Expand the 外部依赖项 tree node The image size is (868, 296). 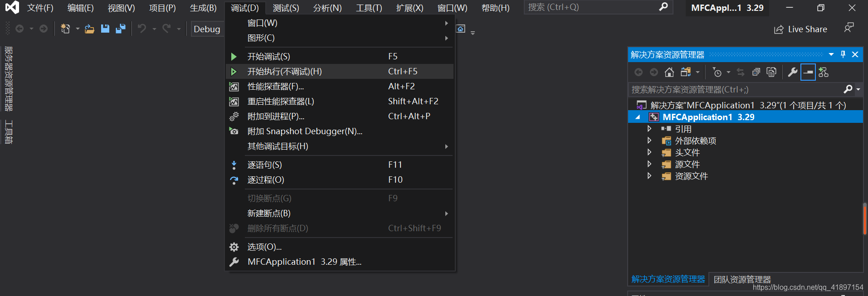click(649, 141)
